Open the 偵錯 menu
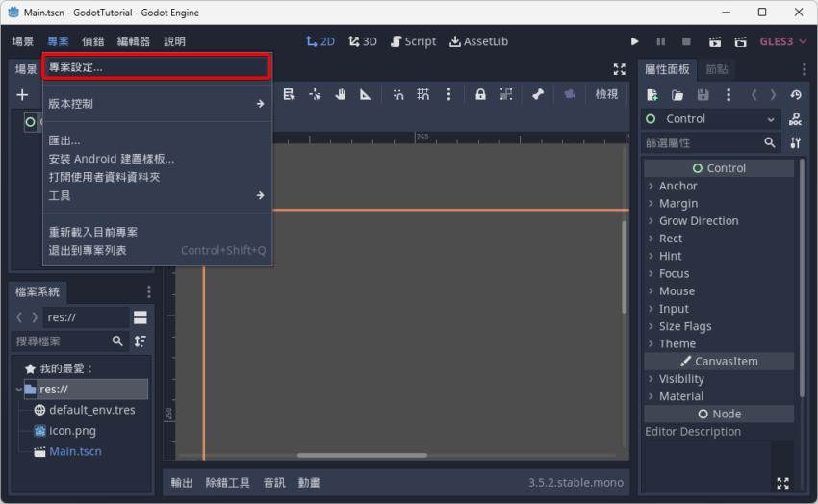Image resolution: width=818 pixels, height=504 pixels. coord(92,41)
